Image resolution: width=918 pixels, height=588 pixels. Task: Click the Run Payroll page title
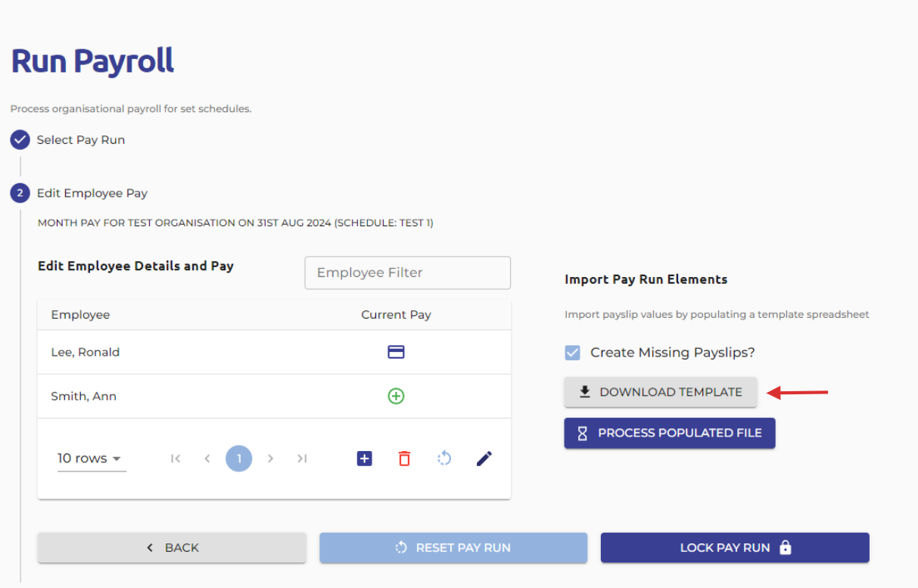coord(92,61)
